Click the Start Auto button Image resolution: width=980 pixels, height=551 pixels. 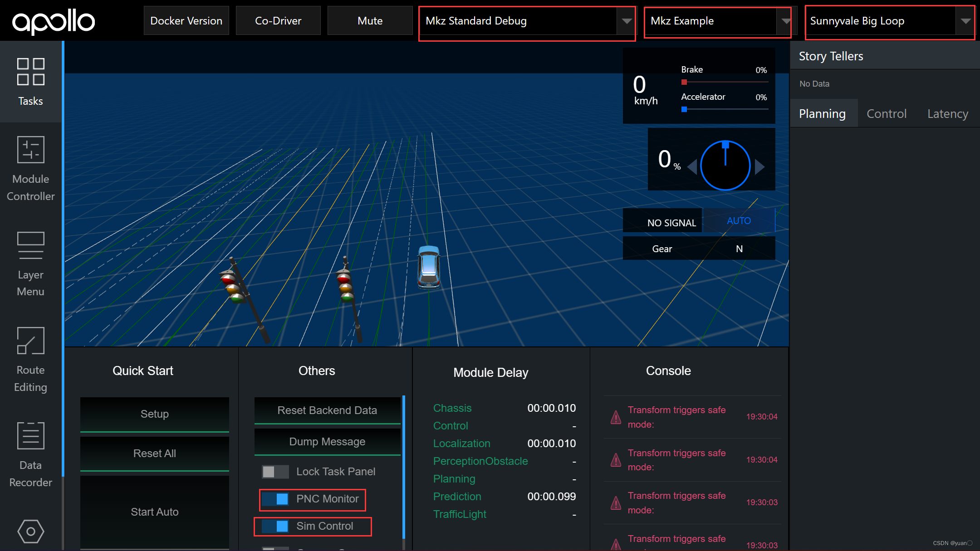[155, 512]
